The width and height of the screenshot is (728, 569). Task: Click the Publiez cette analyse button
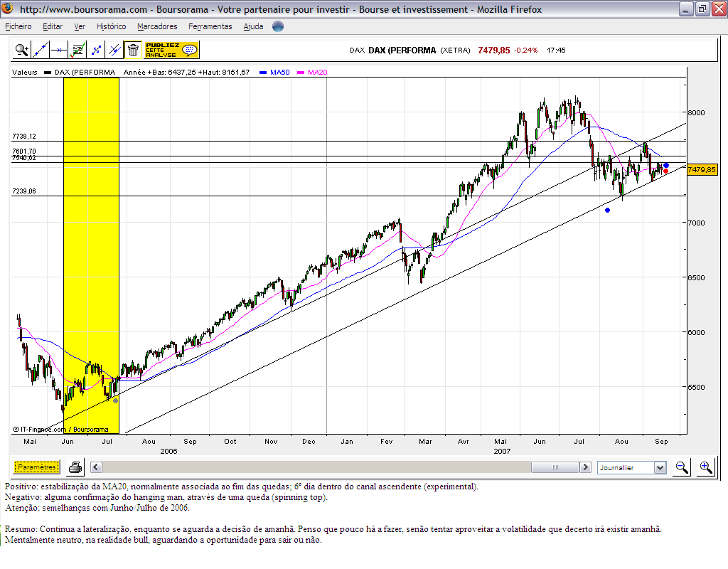tap(172, 50)
